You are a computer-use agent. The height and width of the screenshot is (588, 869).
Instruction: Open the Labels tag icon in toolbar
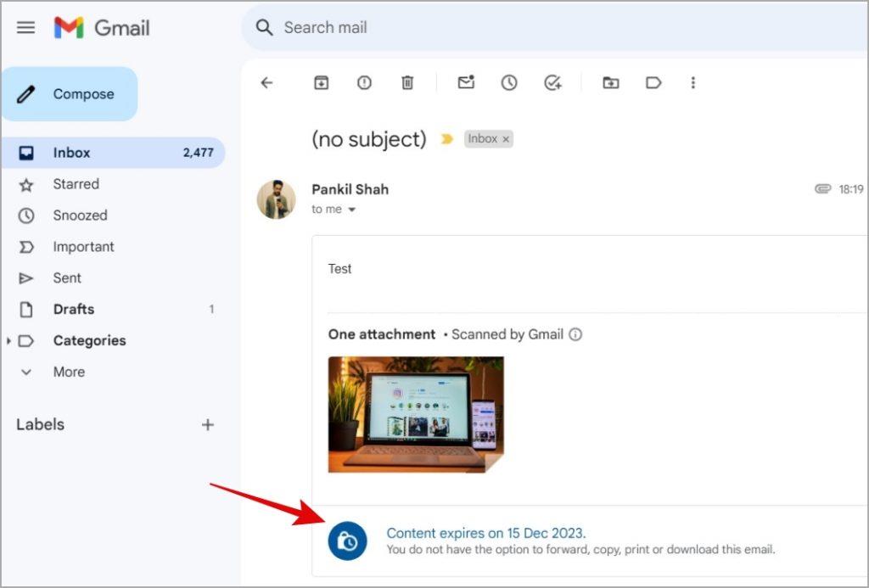click(653, 82)
